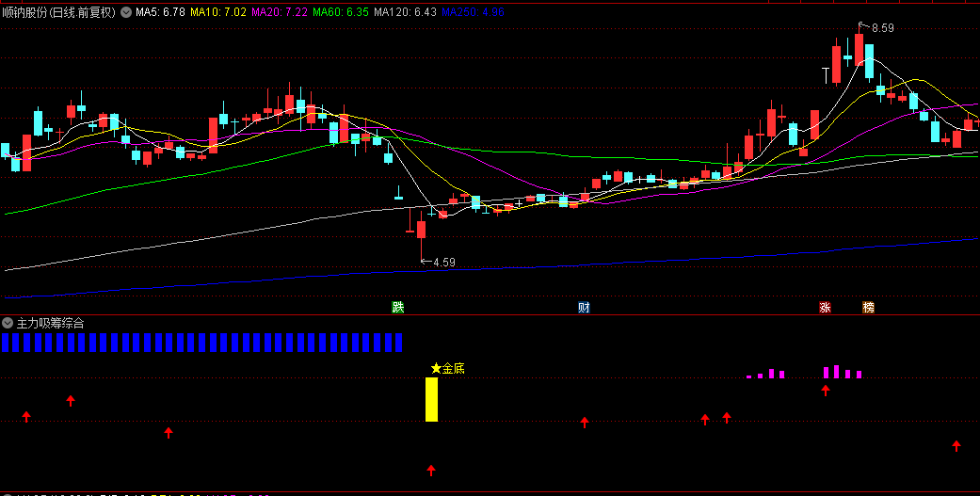Click the green 跌 event marker
This screenshot has height=496, width=980.
coord(398,307)
